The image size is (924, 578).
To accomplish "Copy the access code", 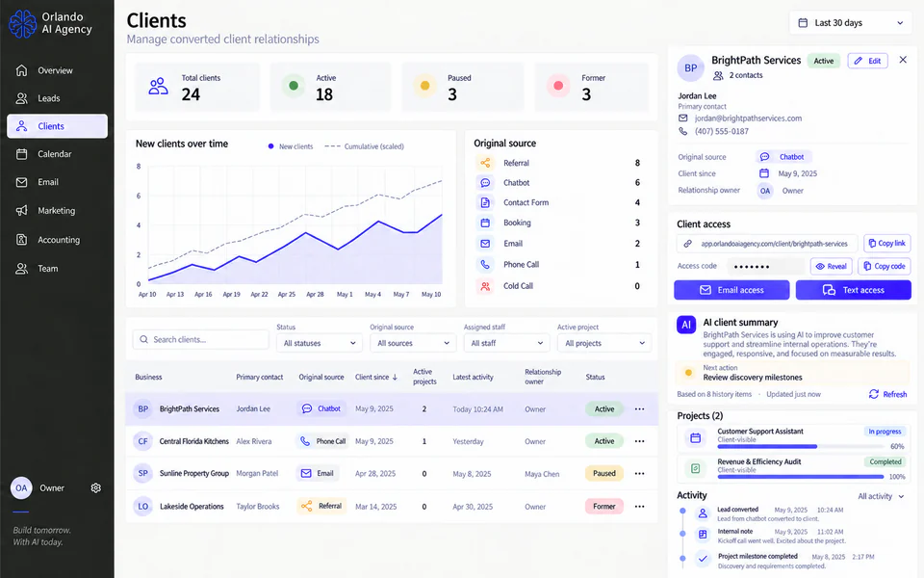I will click(884, 266).
